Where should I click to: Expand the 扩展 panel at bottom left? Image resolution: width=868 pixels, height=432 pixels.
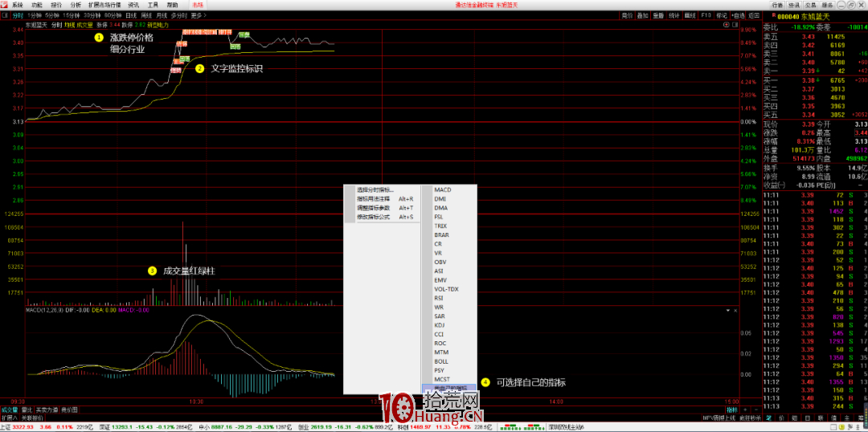tap(10, 418)
